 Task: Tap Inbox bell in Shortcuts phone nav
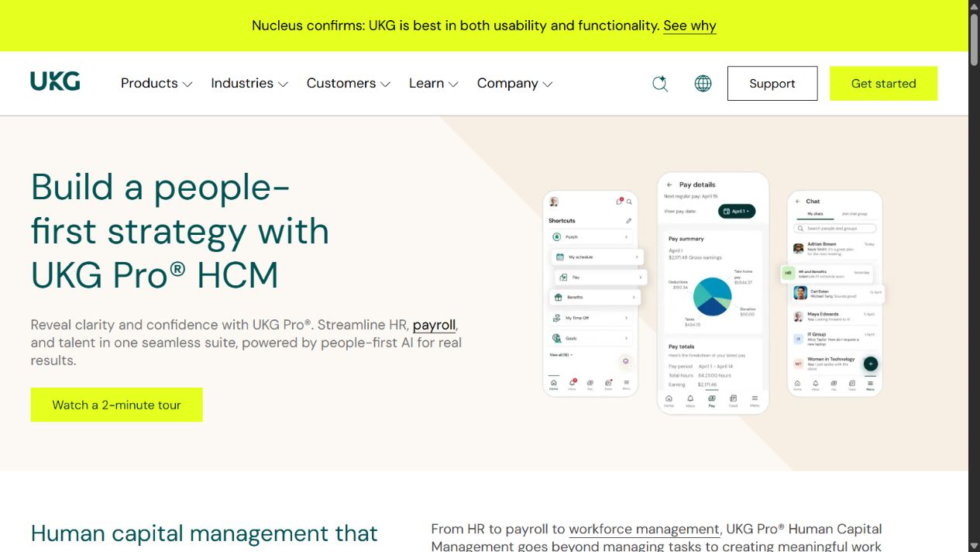572,384
